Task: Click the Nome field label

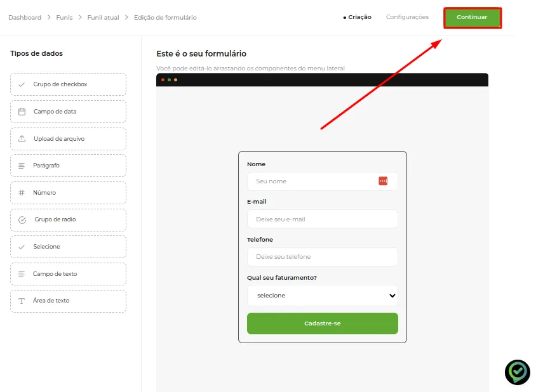Action: (x=256, y=164)
